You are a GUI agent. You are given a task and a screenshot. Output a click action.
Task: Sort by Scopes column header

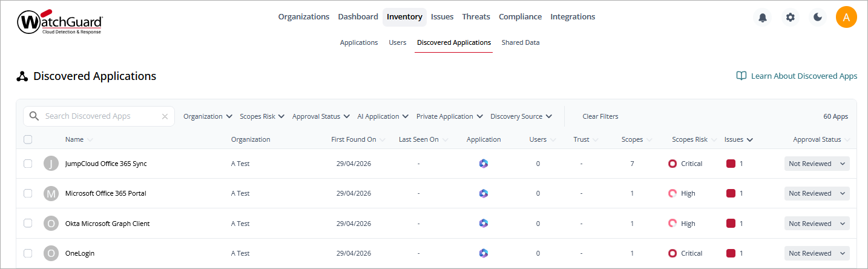click(632, 139)
